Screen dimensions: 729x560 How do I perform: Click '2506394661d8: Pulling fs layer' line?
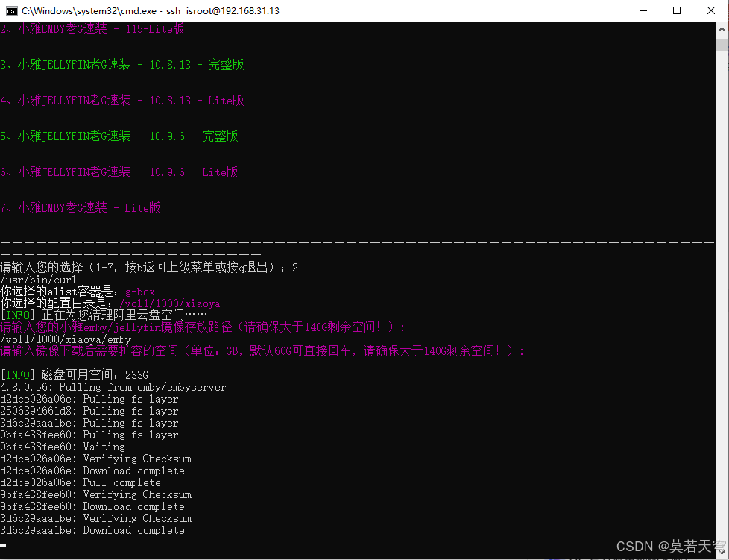pyautogui.click(x=89, y=411)
